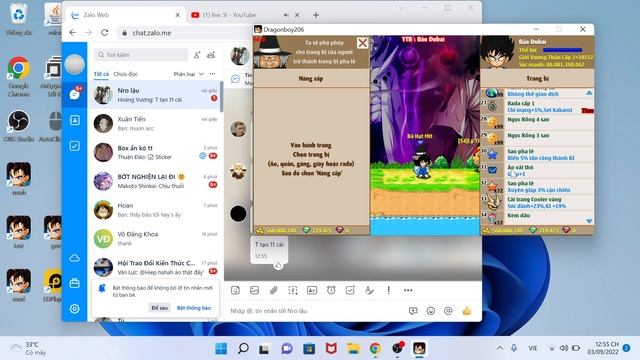This screenshot has width=640, height=360.
Task: Select Ngọc Rồng 3 sao item
Action: click(x=537, y=139)
